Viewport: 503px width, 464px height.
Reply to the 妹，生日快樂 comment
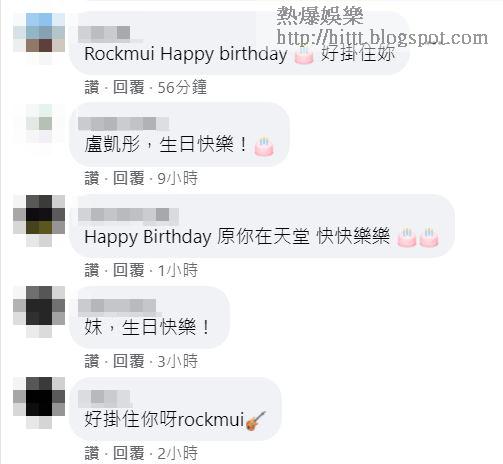click(x=128, y=361)
